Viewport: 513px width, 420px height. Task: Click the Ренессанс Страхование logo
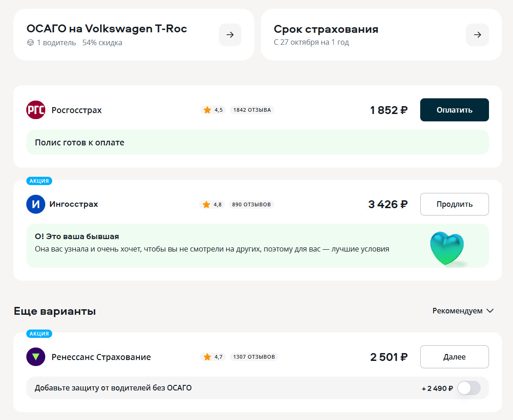[36, 357]
